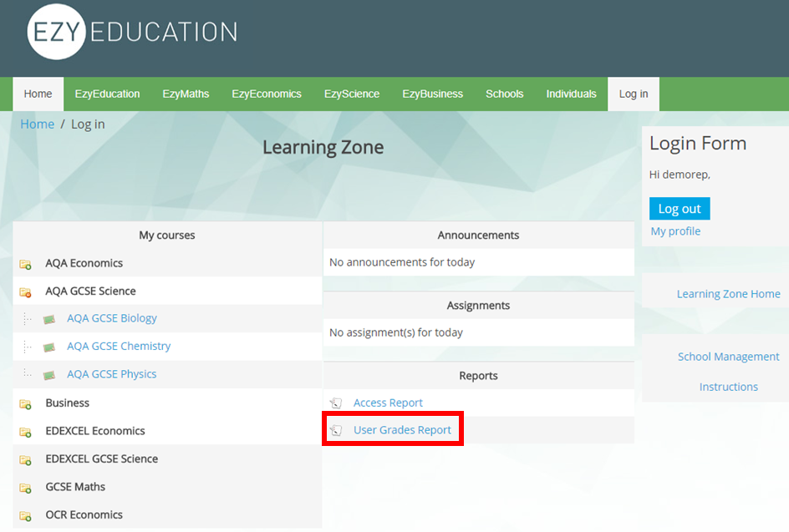Image resolution: width=789 pixels, height=532 pixels.
Task: Open the AQA GCSE Chemistry course
Action: point(119,346)
